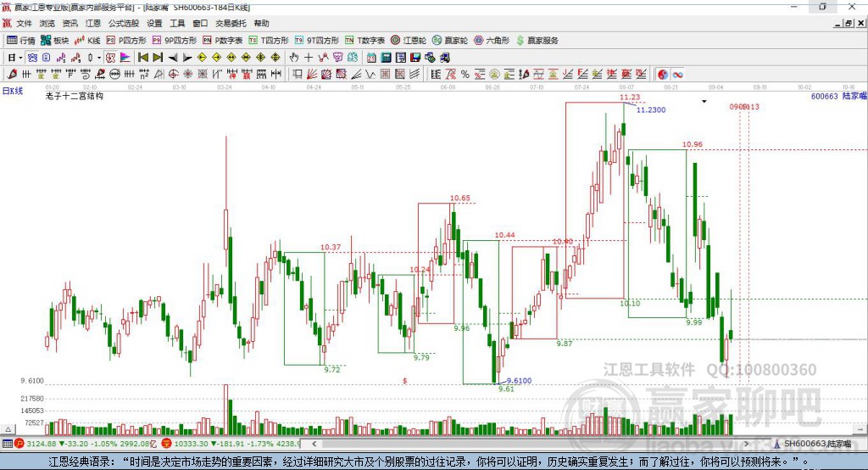The width and height of the screenshot is (868, 470).
Task: Select the crosshair cursor tool
Action: click(309, 58)
